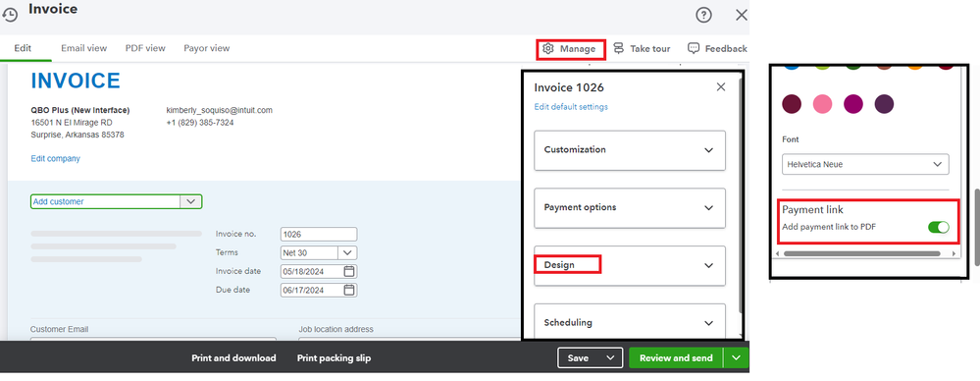Open the Add customer dropdown arrow
This screenshot has height=381, width=980.
[x=190, y=201]
